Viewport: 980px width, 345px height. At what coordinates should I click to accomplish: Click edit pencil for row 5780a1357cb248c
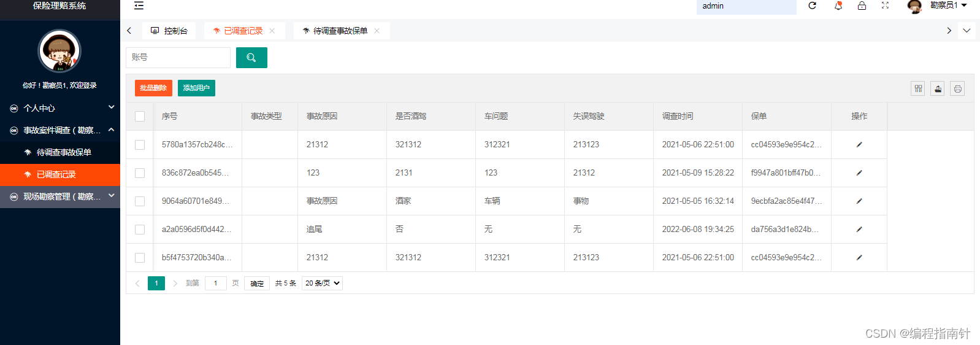(x=859, y=145)
